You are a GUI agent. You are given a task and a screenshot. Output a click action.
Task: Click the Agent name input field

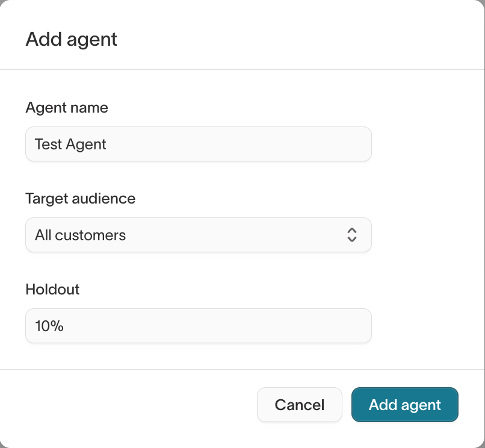tap(198, 144)
